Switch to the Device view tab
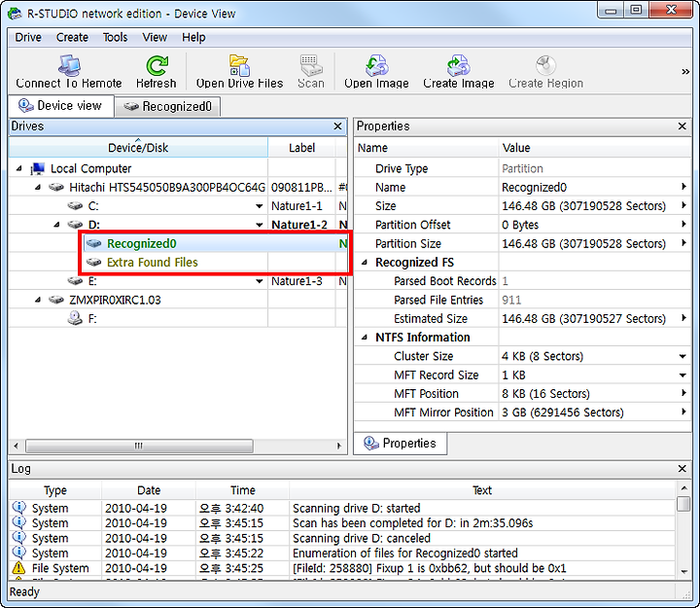700x608 pixels. pyautogui.click(x=60, y=106)
